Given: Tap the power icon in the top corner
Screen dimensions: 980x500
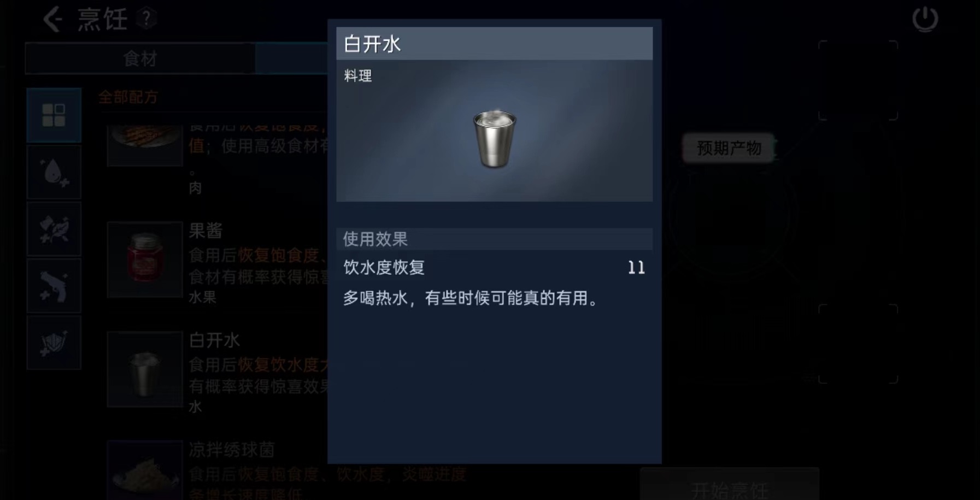Looking at the screenshot, I should (x=925, y=19).
